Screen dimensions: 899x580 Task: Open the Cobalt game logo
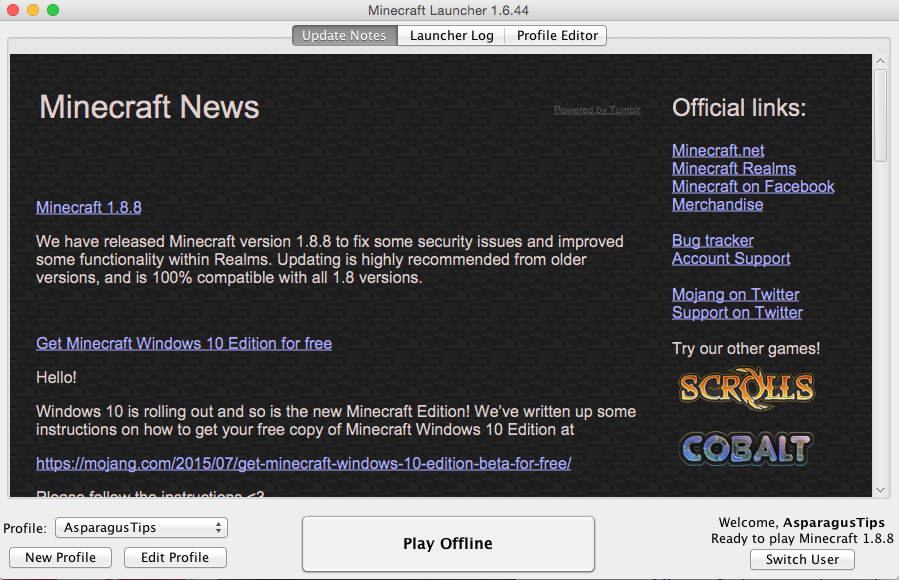click(x=746, y=448)
